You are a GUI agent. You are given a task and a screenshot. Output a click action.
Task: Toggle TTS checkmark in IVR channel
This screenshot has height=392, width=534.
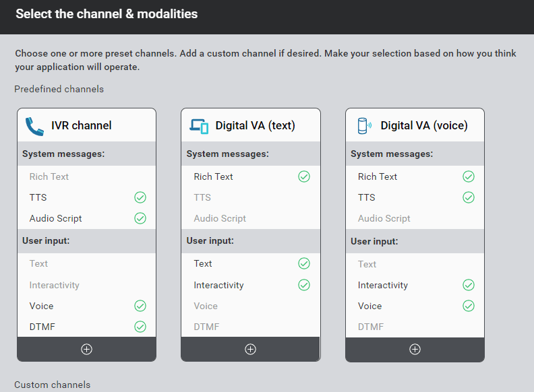point(140,197)
